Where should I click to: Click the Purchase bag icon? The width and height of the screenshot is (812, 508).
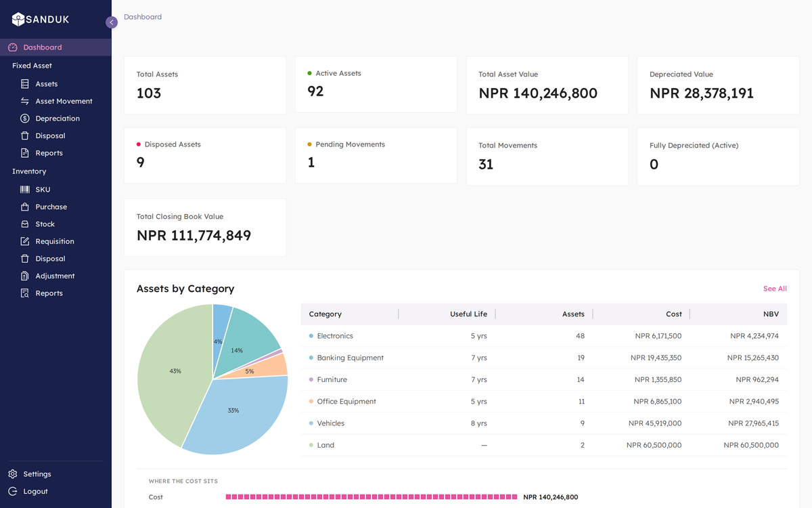(x=25, y=207)
